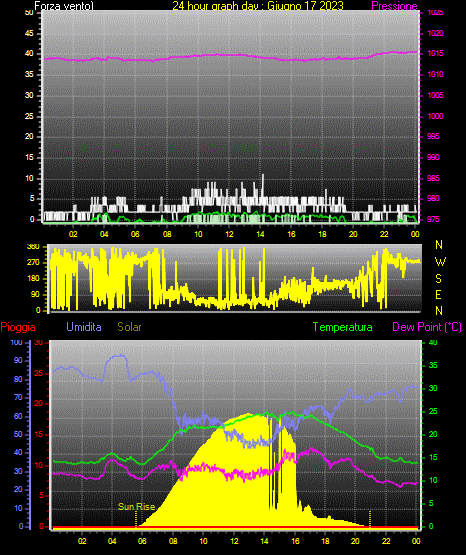The image size is (466, 555).
Task: Click the 12 hour tick on bottom chart
Action: click(x=234, y=541)
